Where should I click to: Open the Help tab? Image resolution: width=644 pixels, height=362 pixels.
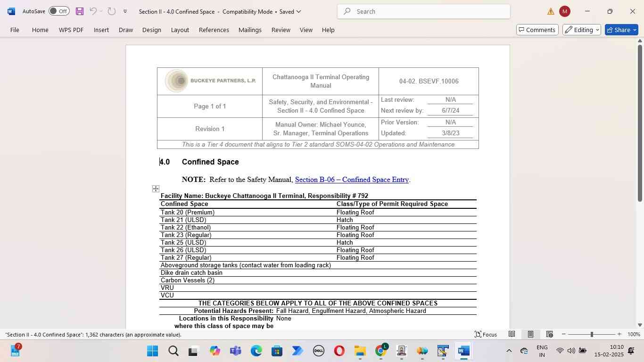(x=328, y=30)
